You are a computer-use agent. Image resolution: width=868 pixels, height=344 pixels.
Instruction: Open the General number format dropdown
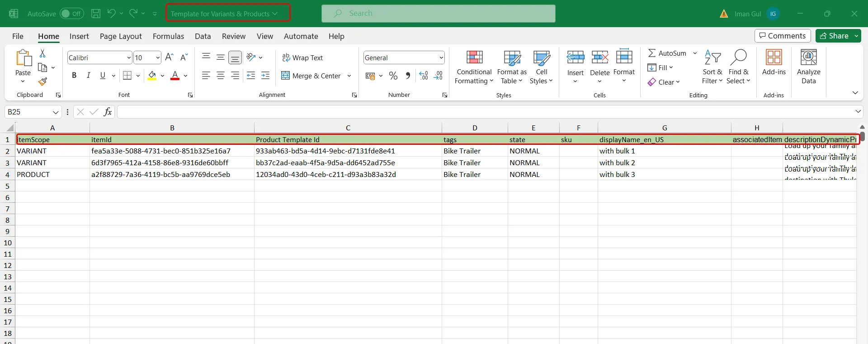click(441, 57)
